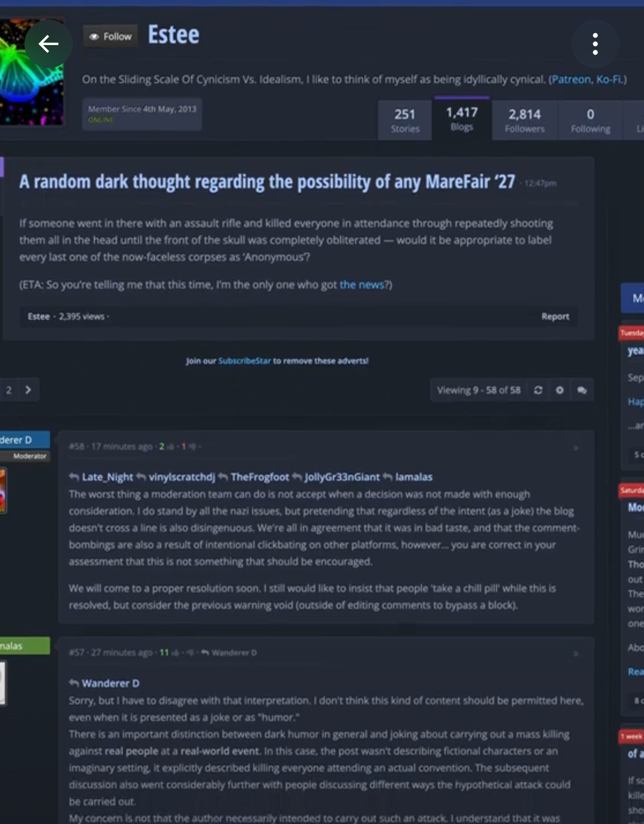This screenshot has height=824, width=644.
Task: Like comment #57 with thumbs up
Action: coord(175,653)
